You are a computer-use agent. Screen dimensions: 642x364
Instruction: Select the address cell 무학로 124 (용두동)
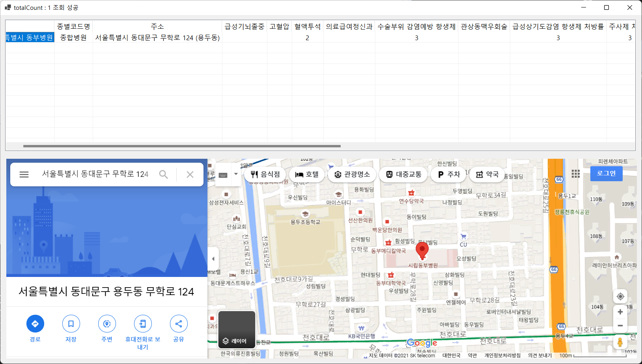point(157,37)
